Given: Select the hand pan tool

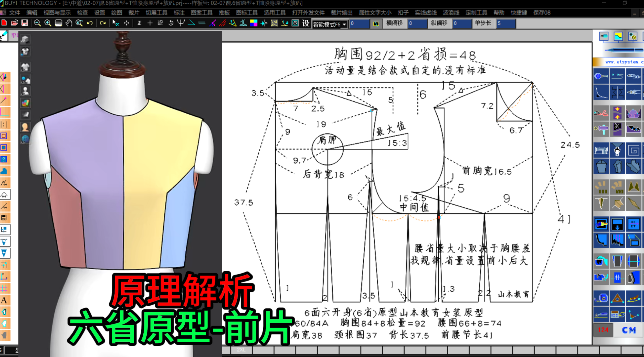Looking at the screenshot, I should point(69,23).
